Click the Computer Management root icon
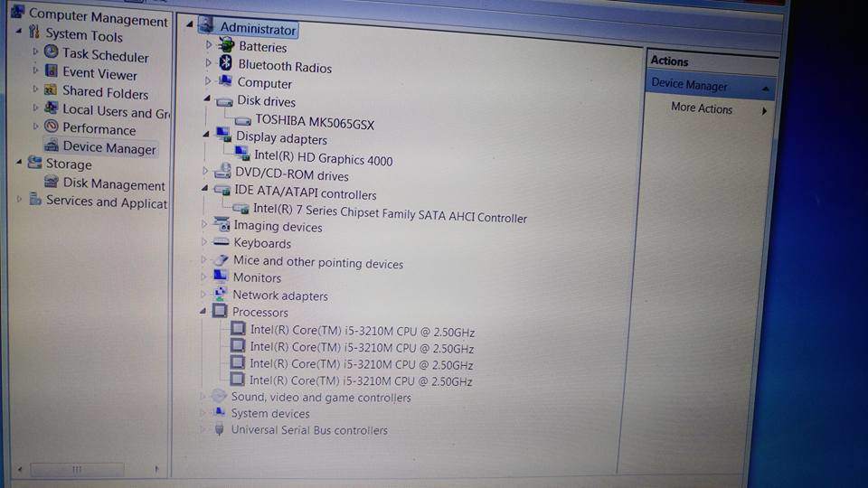868x488 pixels. 17,11
